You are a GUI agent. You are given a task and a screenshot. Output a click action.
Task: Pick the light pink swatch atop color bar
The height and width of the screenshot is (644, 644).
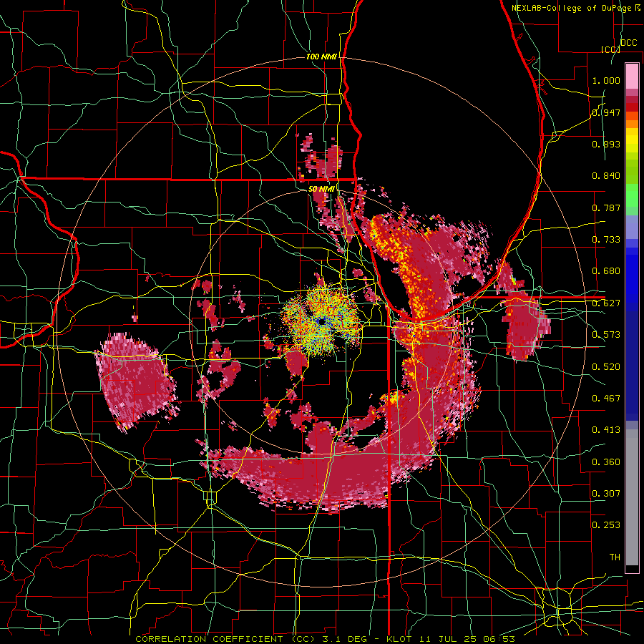click(632, 76)
